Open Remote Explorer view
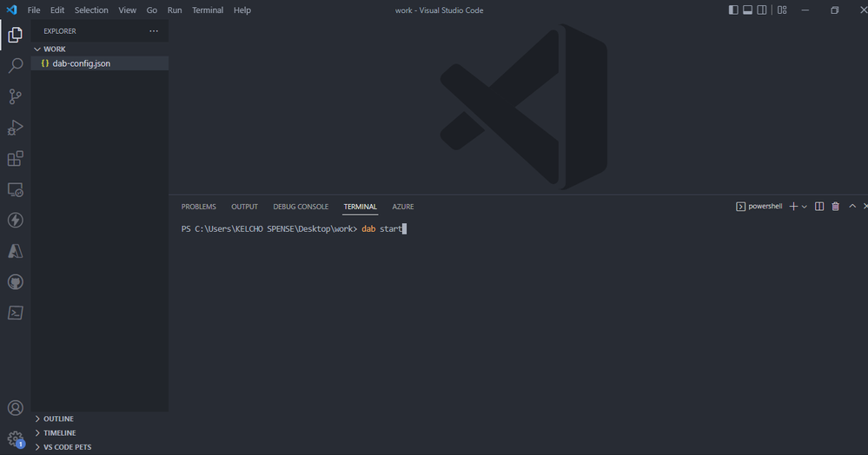This screenshot has height=455, width=868. click(x=16, y=190)
